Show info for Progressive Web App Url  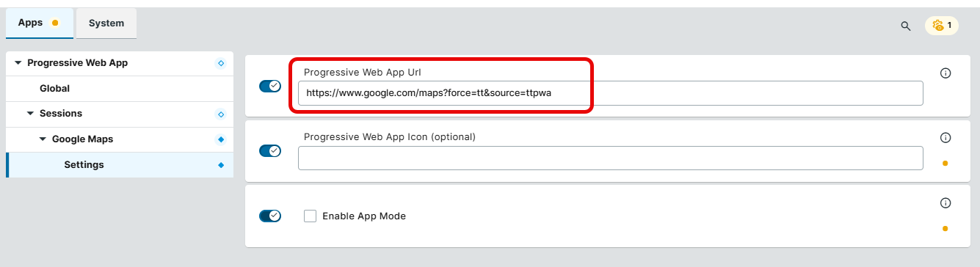point(945,73)
